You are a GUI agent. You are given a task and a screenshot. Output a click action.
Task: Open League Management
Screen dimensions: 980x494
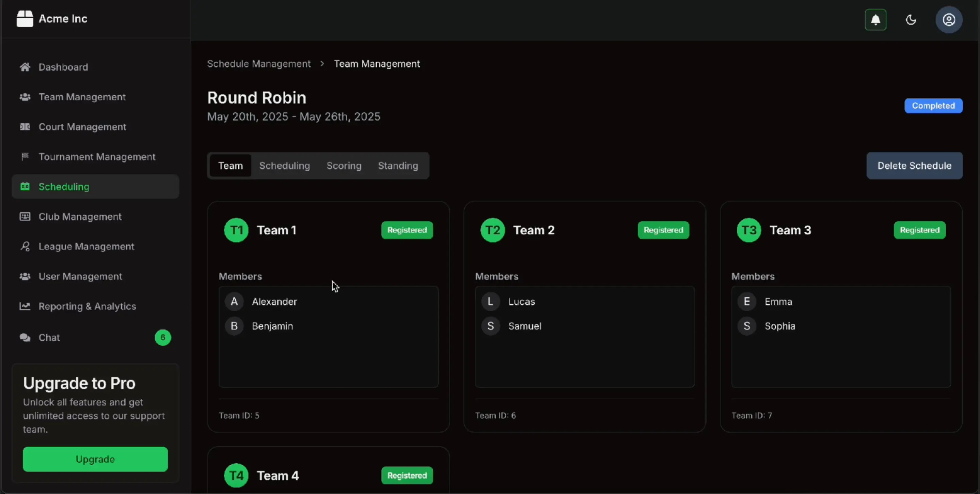tap(95, 246)
